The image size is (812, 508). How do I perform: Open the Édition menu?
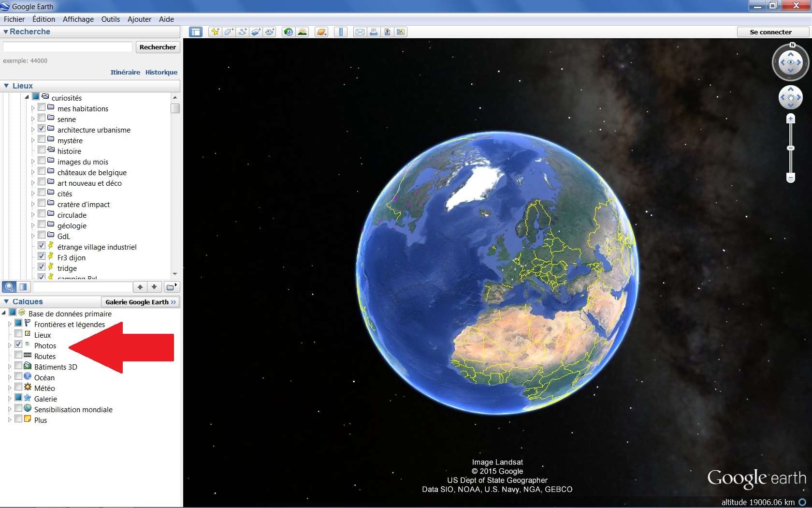tap(43, 19)
